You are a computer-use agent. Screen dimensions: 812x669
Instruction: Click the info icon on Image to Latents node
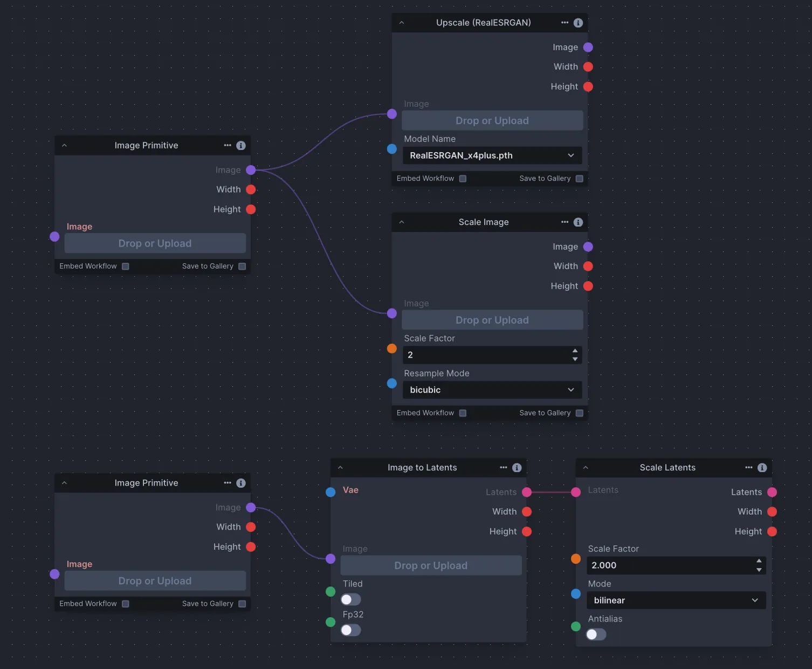517,467
